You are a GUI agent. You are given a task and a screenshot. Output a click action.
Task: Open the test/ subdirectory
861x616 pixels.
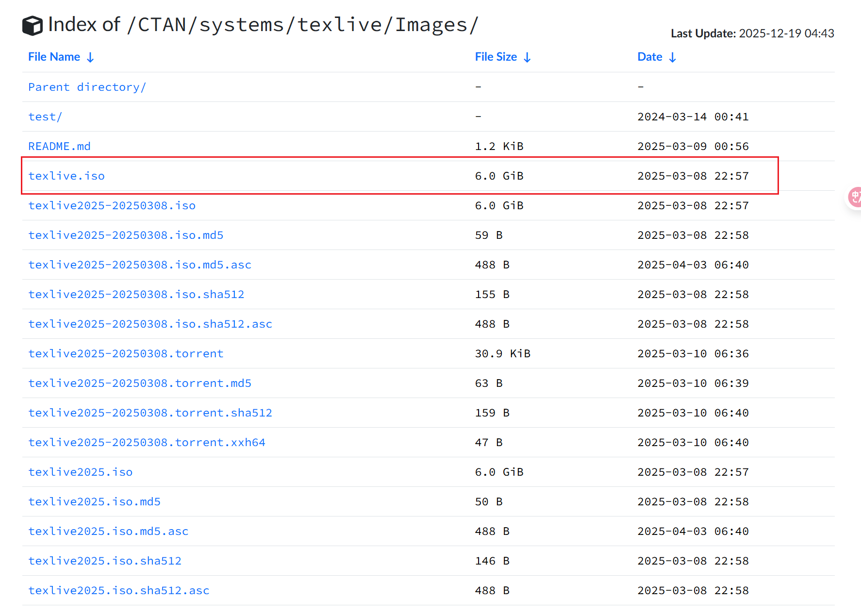(45, 117)
